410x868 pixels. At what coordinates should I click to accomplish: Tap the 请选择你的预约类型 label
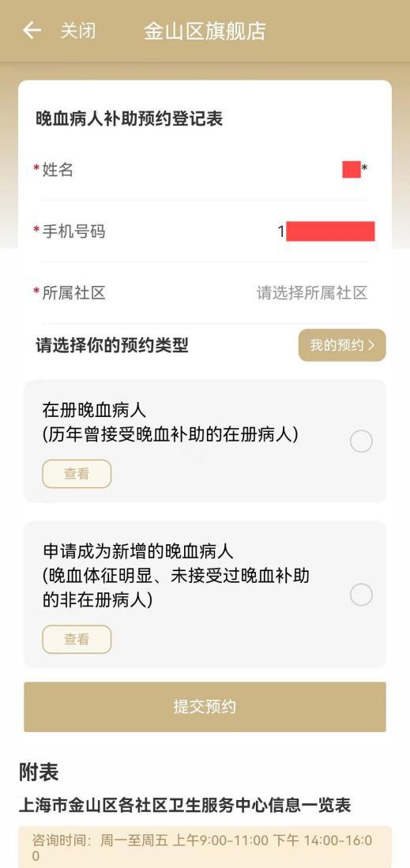click(112, 345)
